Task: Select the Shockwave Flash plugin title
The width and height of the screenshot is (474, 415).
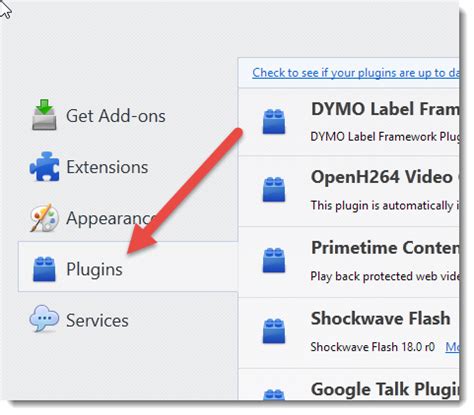Action: (381, 318)
